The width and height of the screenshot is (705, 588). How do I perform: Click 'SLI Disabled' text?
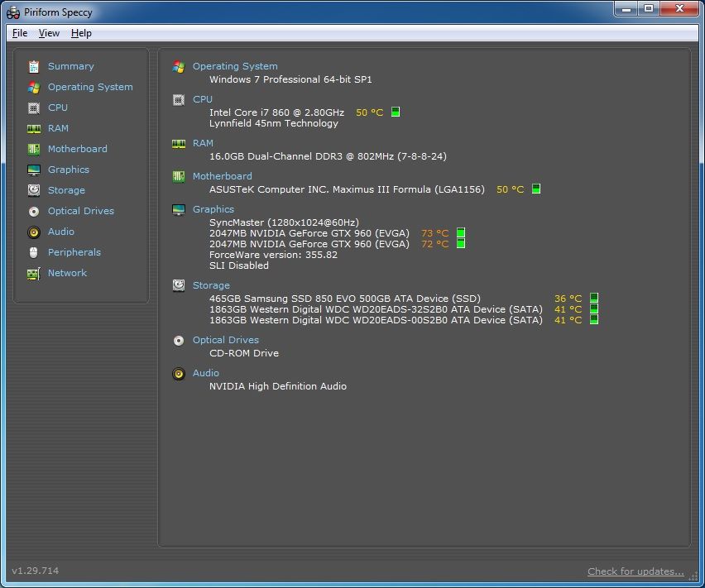pyautogui.click(x=239, y=266)
